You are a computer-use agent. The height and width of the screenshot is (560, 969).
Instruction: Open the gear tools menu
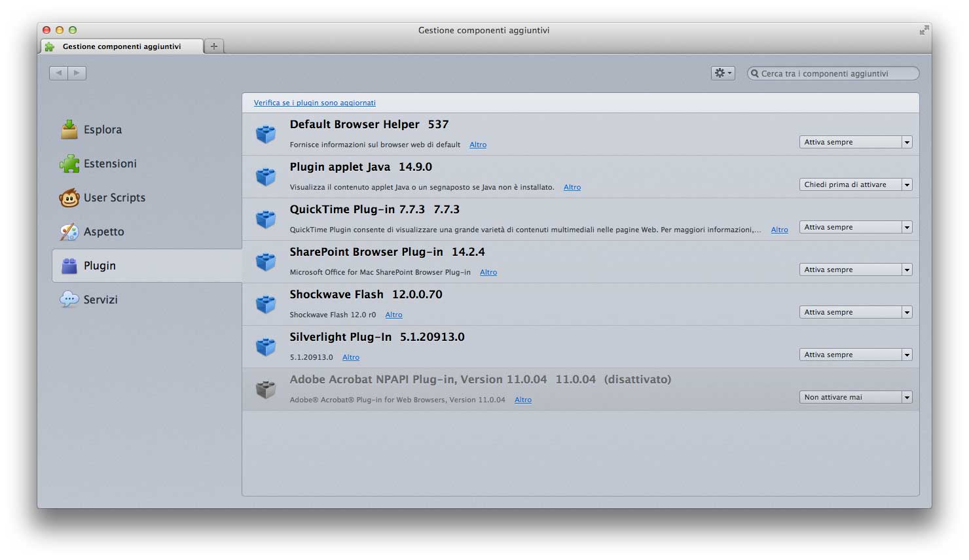click(723, 73)
